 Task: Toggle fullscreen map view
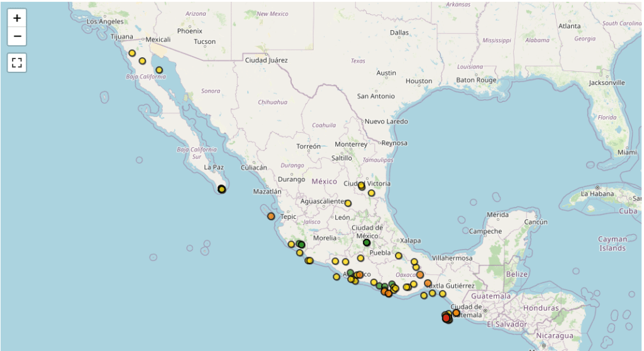(x=17, y=63)
